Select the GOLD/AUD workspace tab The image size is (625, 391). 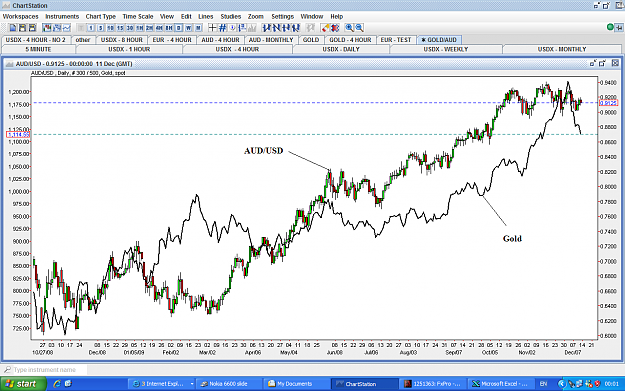point(439,40)
